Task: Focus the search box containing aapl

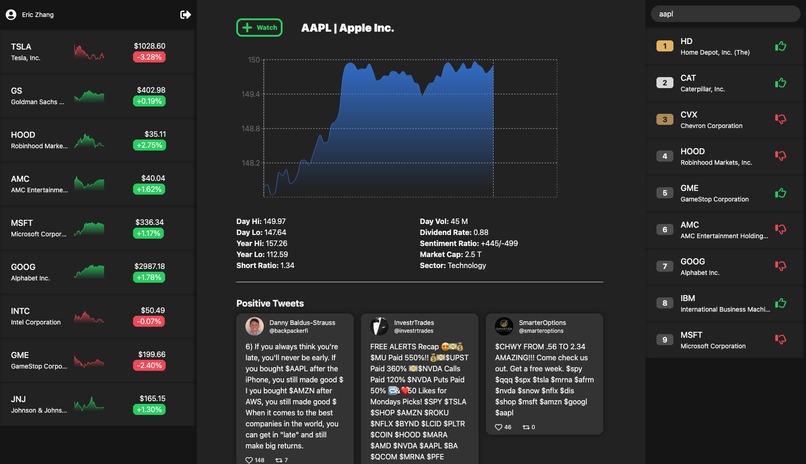Action: tap(725, 14)
